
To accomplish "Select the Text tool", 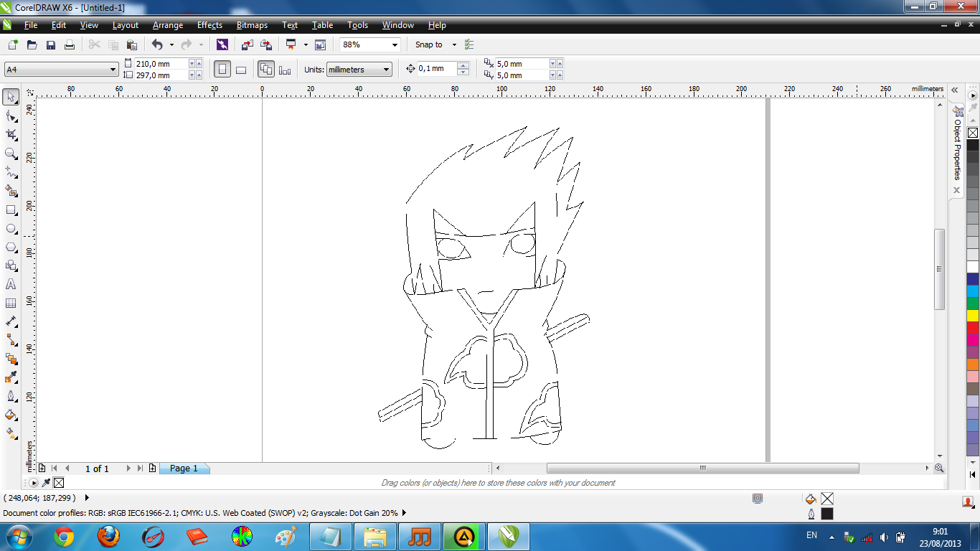I will coord(11,284).
